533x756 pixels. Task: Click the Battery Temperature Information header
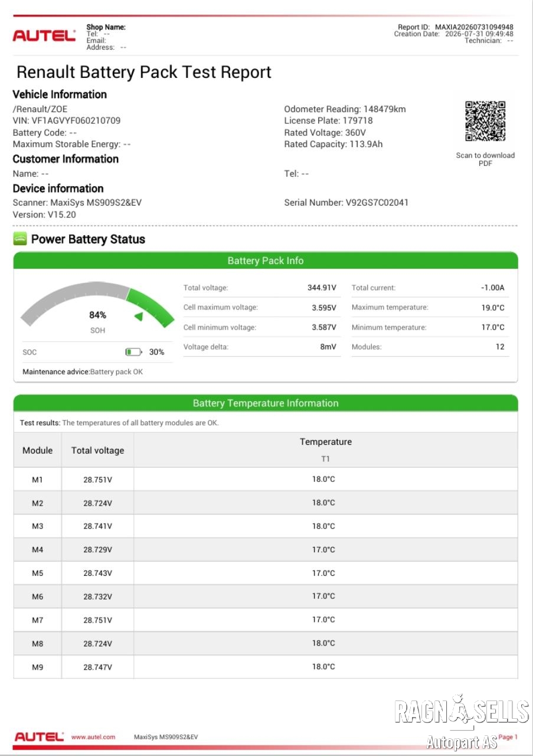pyautogui.click(x=266, y=403)
